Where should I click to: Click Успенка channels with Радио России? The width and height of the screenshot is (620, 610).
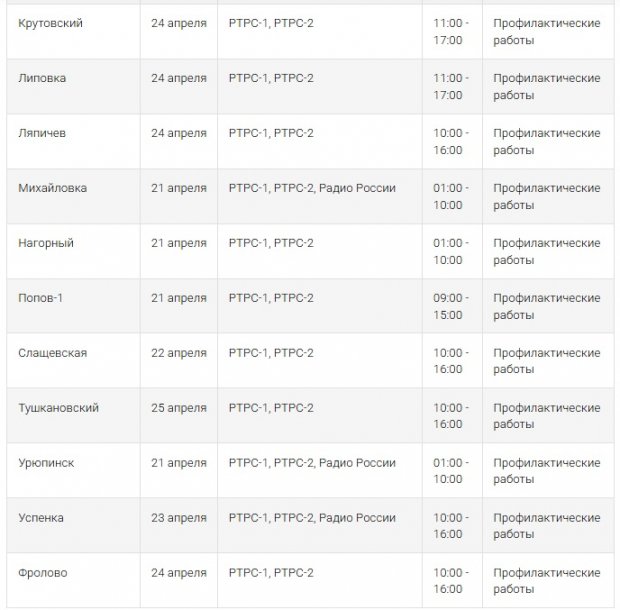coord(320,526)
